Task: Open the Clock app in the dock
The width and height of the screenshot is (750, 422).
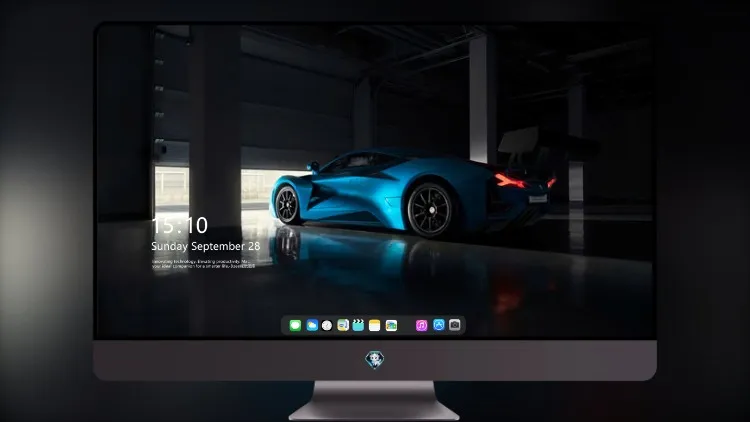Action: point(327,325)
